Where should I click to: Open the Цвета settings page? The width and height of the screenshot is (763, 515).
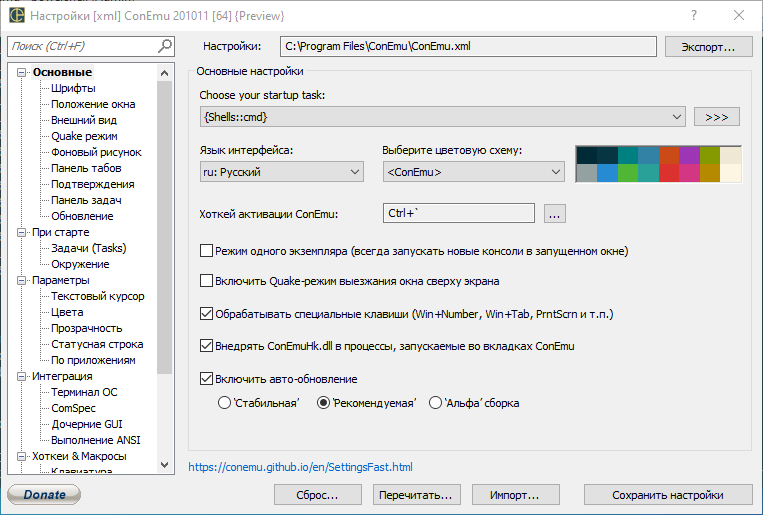pyautogui.click(x=67, y=312)
